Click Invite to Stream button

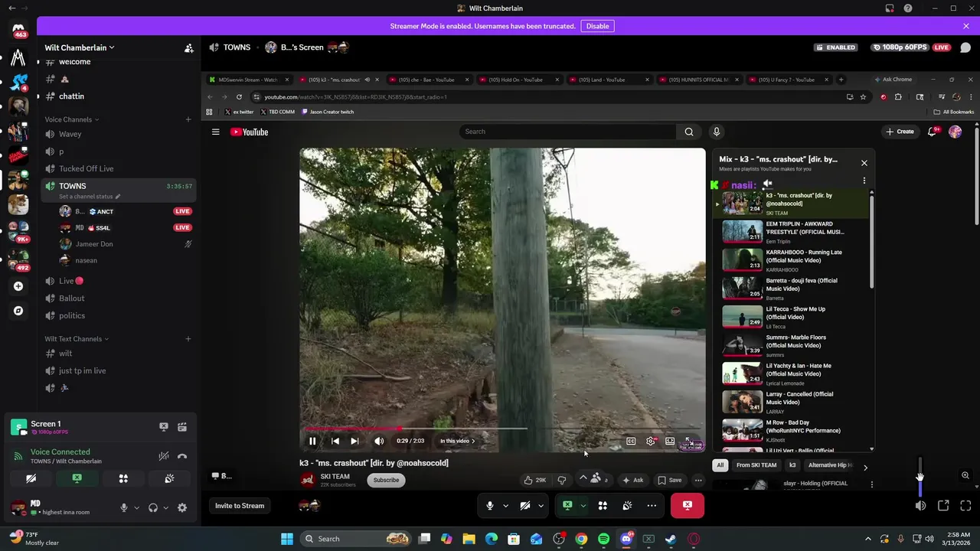(x=240, y=506)
